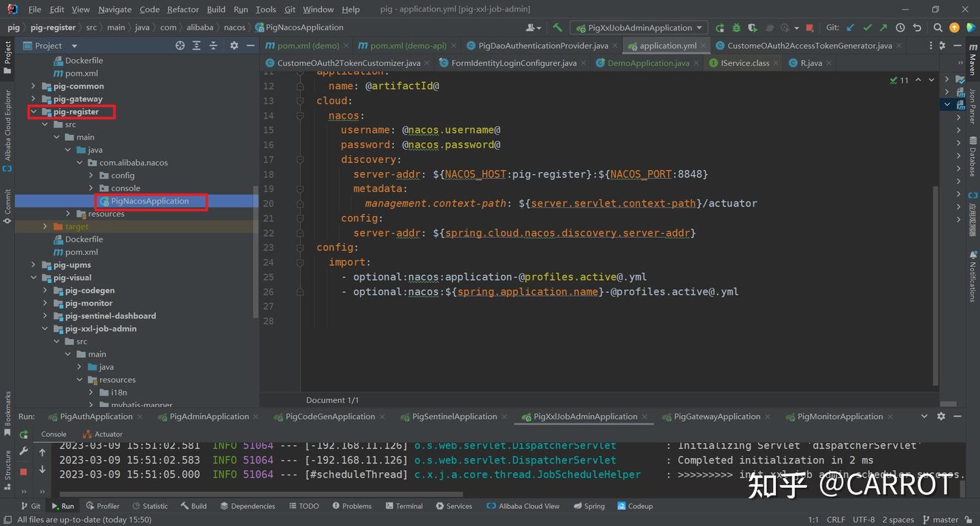980x526 pixels.
Task: Click the editor vertical scrollbar
Action: 936,286
